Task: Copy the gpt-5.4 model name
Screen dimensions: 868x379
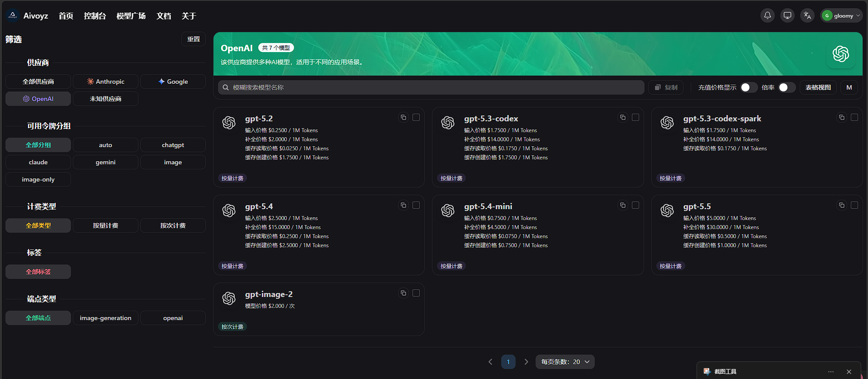Action: [x=403, y=205]
